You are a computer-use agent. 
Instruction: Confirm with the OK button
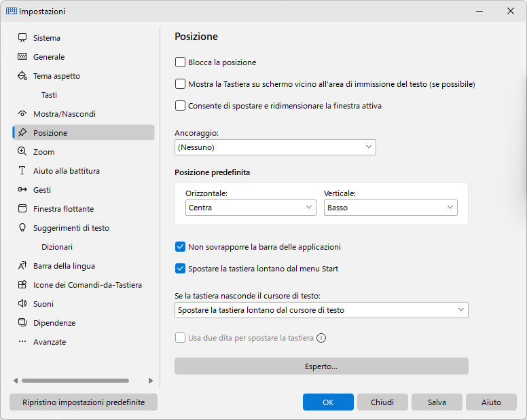point(328,402)
